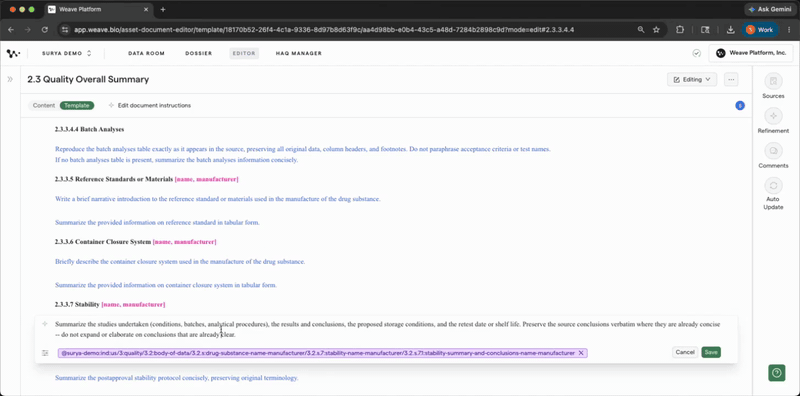Close the Weave Platform browser tab
Image resolution: width=800 pixels, height=396 pixels.
click(146, 9)
